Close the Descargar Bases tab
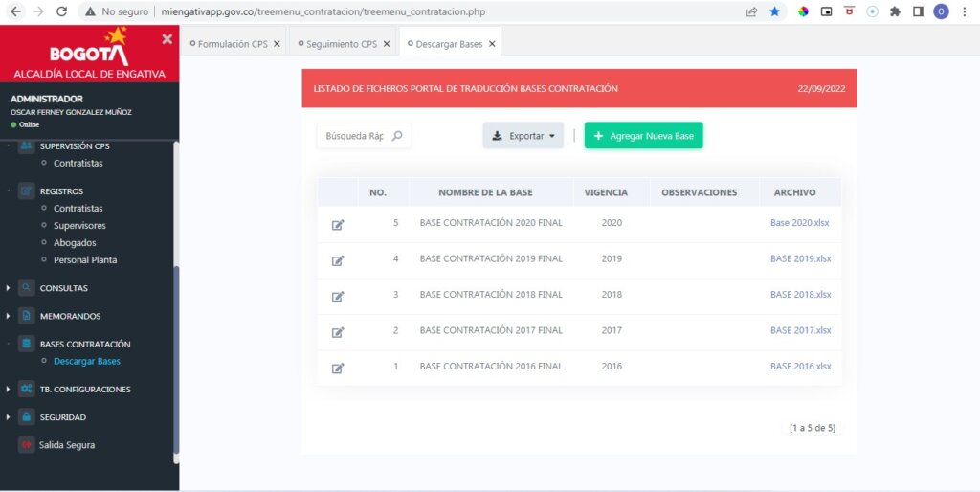The image size is (980, 492). pyautogui.click(x=492, y=44)
